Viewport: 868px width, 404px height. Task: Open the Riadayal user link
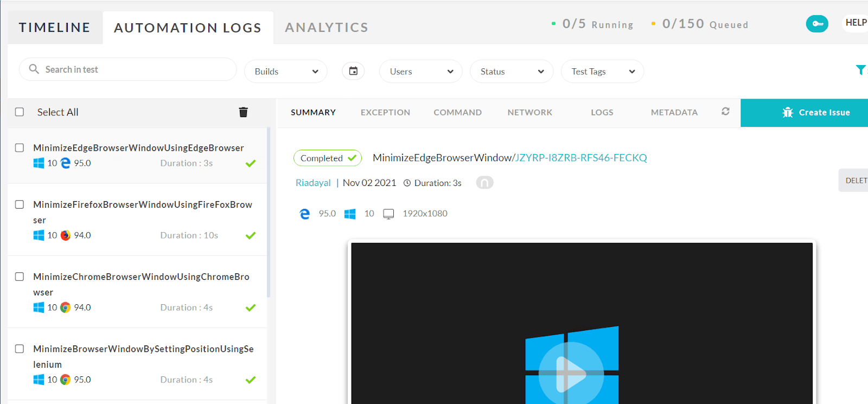[x=313, y=183]
